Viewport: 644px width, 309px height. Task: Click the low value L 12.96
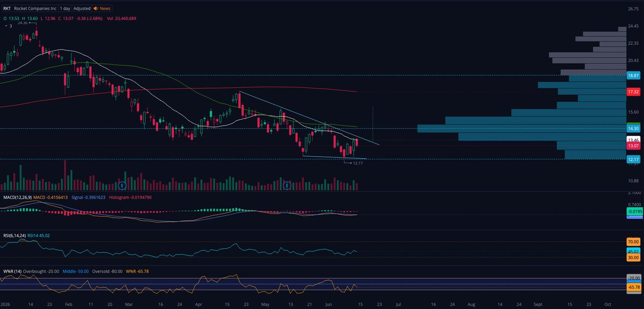pos(48,18)
